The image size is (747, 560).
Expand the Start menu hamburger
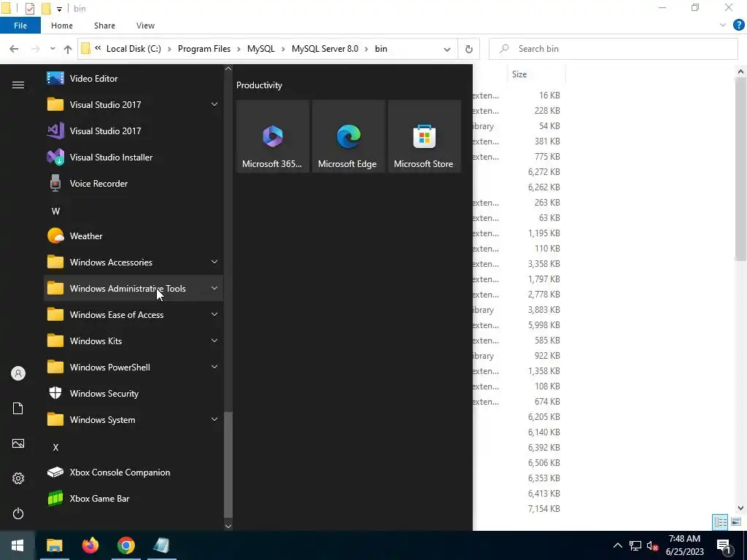click(x=18, y=85)
